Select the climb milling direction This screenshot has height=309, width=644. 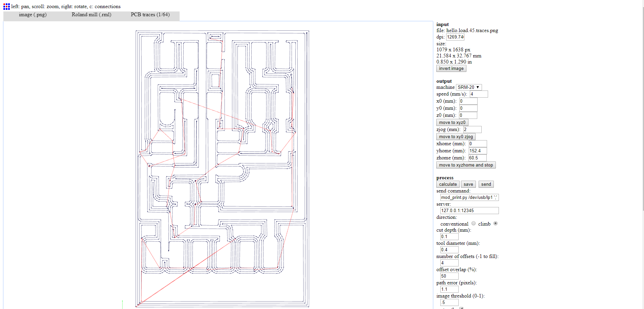(x=495, y=223)
